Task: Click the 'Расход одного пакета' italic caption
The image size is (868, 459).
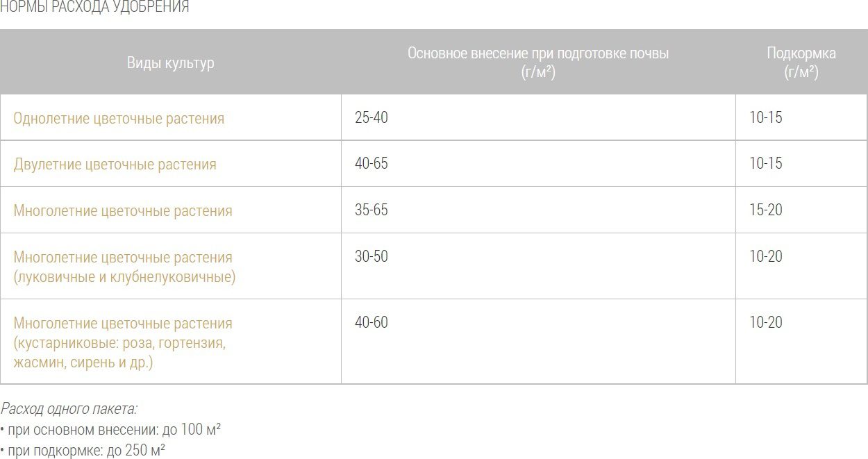Action: pos(69,408)
